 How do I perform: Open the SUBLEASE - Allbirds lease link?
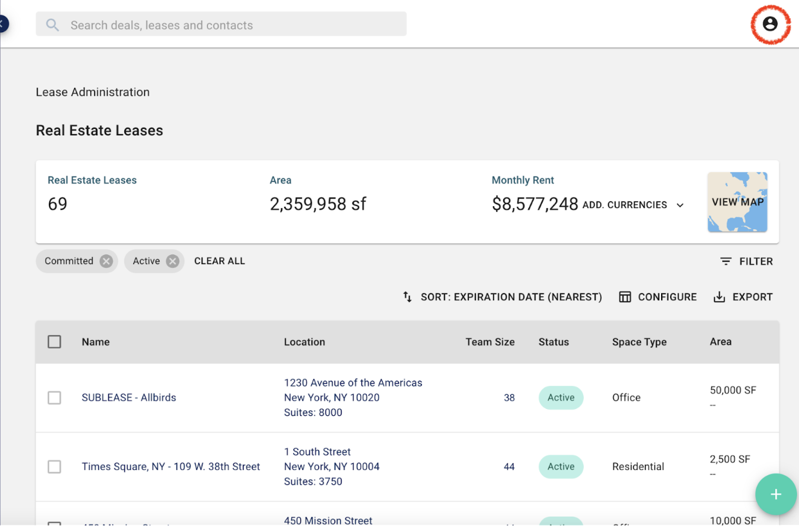pos(129,397)
